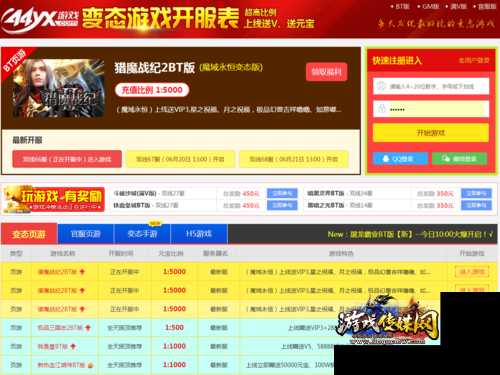Open the H5游戏 tab
The height and width of the screenshot is (375, 500).
tap(199, 234)
